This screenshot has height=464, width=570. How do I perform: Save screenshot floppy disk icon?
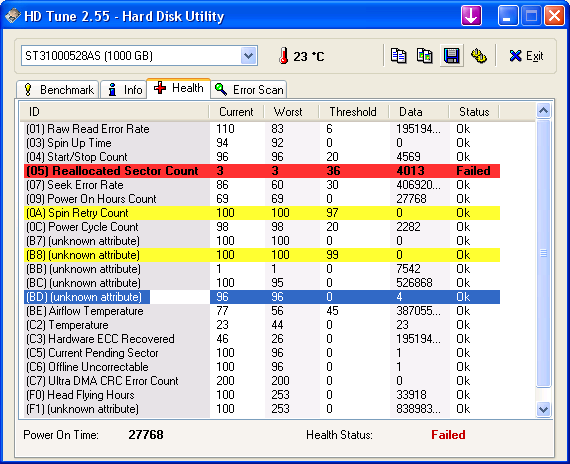[x=451, y=56]
